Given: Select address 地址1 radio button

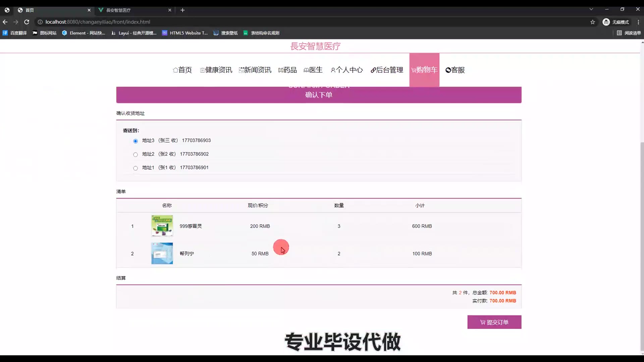Looking at the screenshot, I should tap(136, 168).
